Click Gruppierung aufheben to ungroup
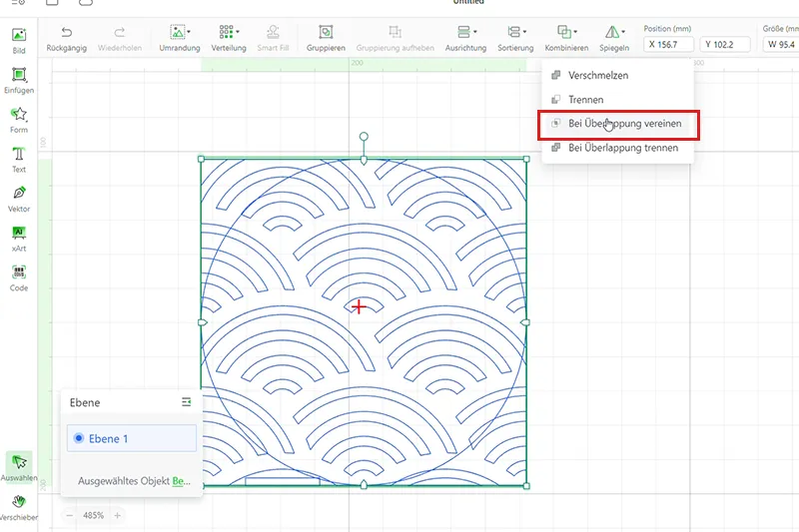Viewport: 799px width, 532px height. (395, 39)
